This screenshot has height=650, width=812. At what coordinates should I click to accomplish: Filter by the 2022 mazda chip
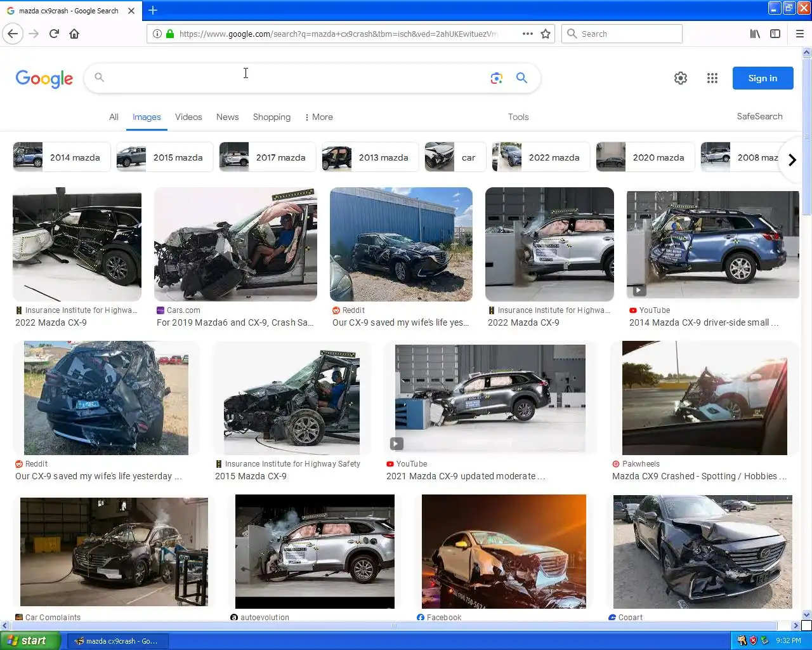click(x=540, y=157)
